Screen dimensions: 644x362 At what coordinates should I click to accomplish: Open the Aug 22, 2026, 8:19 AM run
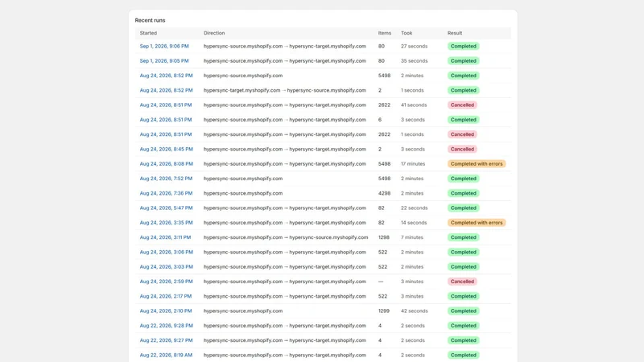point(166,356)
